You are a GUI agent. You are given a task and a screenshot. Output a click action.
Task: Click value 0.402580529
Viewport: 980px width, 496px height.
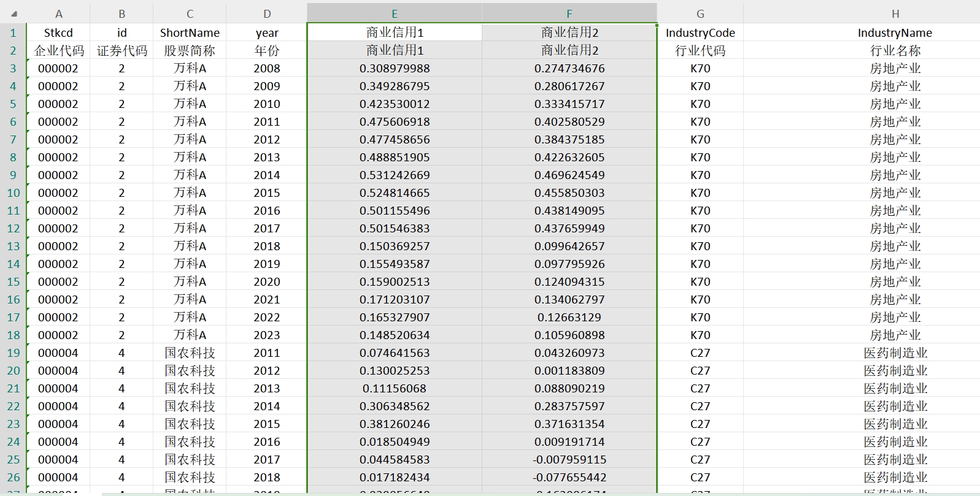point(569,121)
